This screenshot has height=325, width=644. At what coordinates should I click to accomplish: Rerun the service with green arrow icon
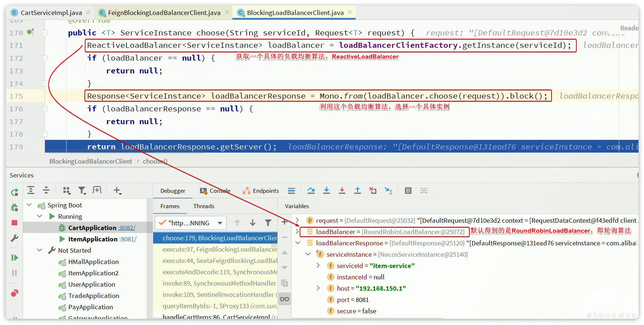click(15, 192)
